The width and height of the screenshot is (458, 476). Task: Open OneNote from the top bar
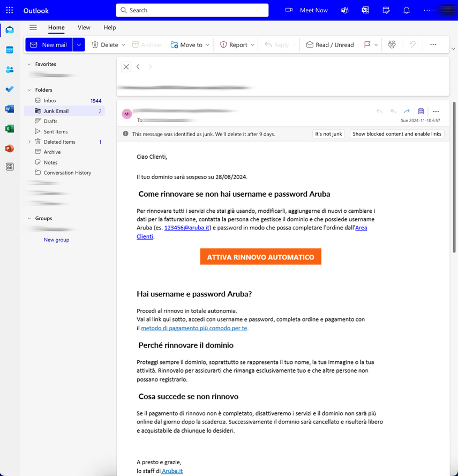point(365,10)
